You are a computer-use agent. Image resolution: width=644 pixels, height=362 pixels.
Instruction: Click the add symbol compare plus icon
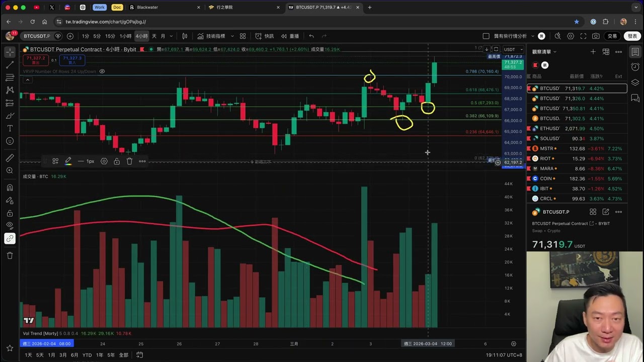click(x=70, y=36)
